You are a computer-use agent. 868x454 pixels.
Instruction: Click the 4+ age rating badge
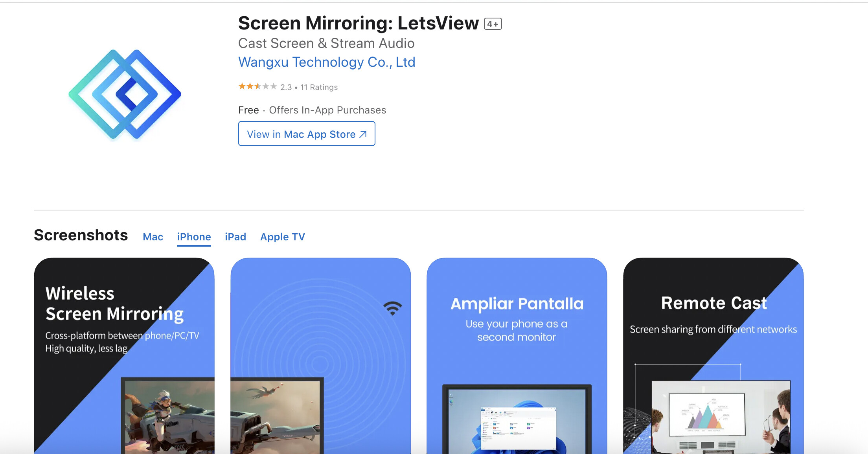tap(493, 24)
